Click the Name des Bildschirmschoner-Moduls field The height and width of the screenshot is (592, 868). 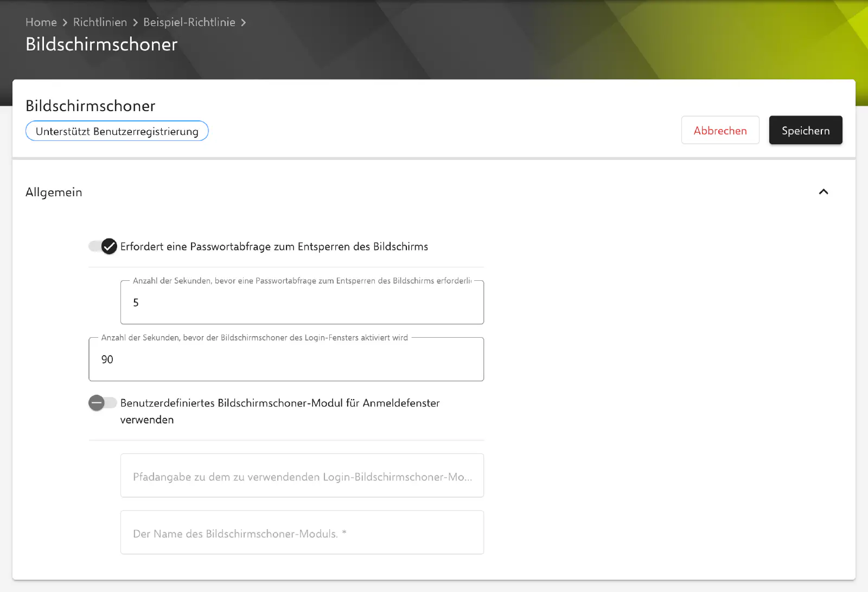302,532
